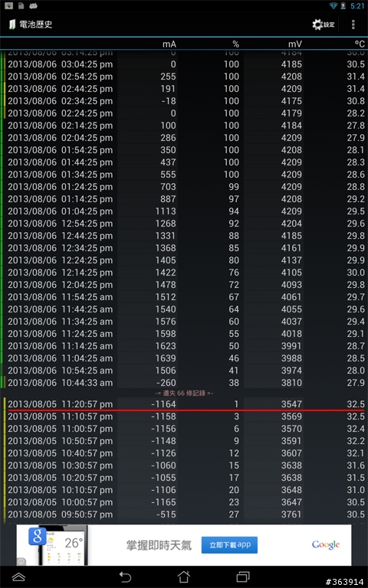This screenshot has height=588, width=368.
Task: Select the 11:04:25 am record row
Action: [x=184, y=358]
